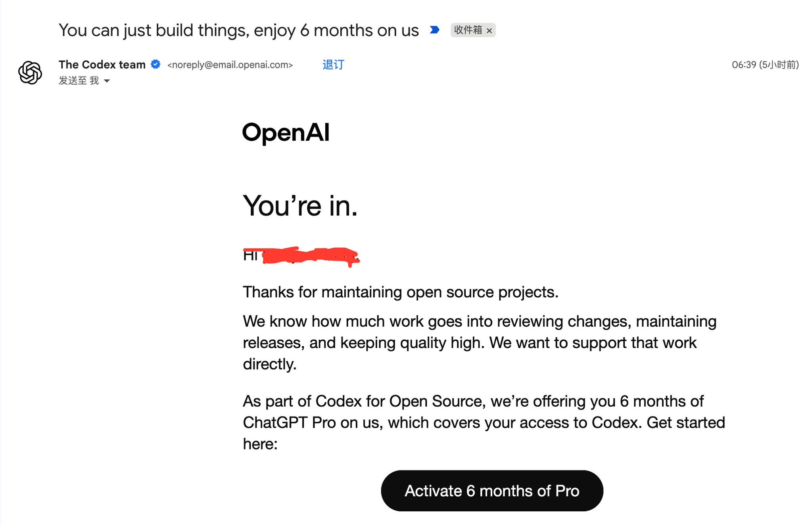Expand recipient details dropdown arrow
This screenshot has width=812, height=526.
coord(107,81)
